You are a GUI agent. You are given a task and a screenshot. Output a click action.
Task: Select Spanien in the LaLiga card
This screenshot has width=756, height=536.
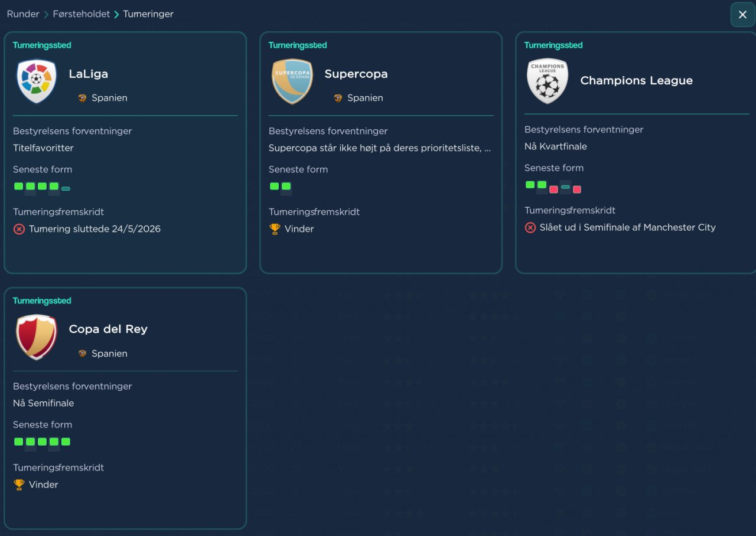[x=109, y=98]
